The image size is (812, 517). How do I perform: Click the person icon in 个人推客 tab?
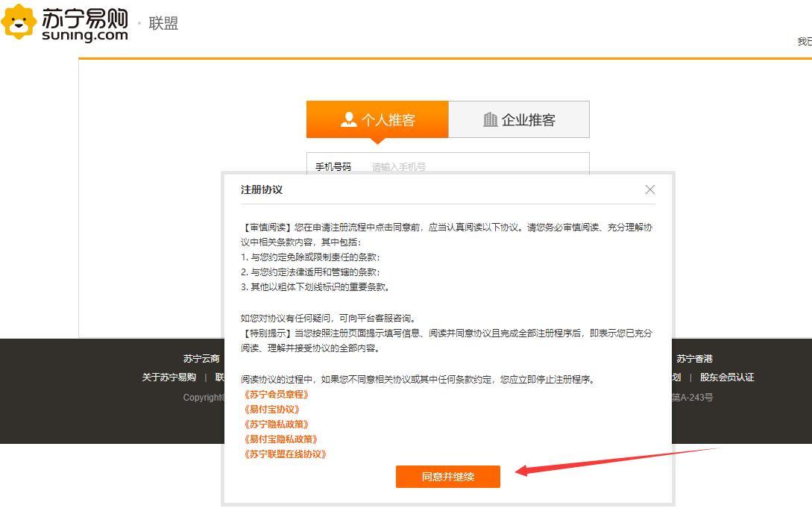click(x=348, y=119)
